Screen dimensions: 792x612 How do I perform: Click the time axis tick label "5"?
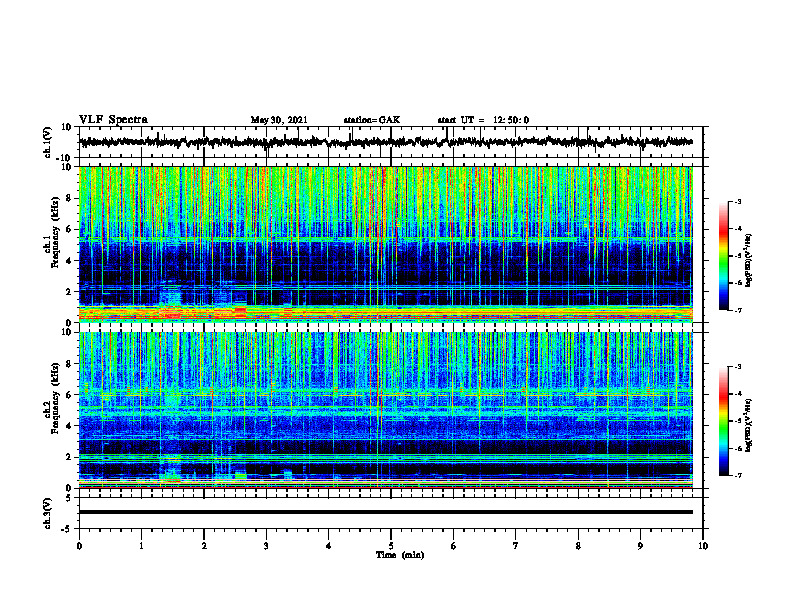(391, 546)
